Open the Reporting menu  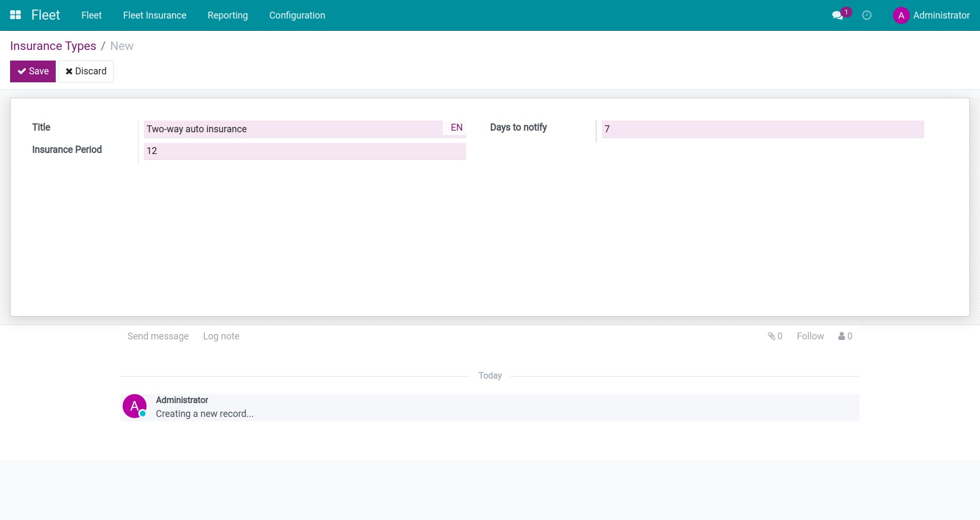coord(227,15)
